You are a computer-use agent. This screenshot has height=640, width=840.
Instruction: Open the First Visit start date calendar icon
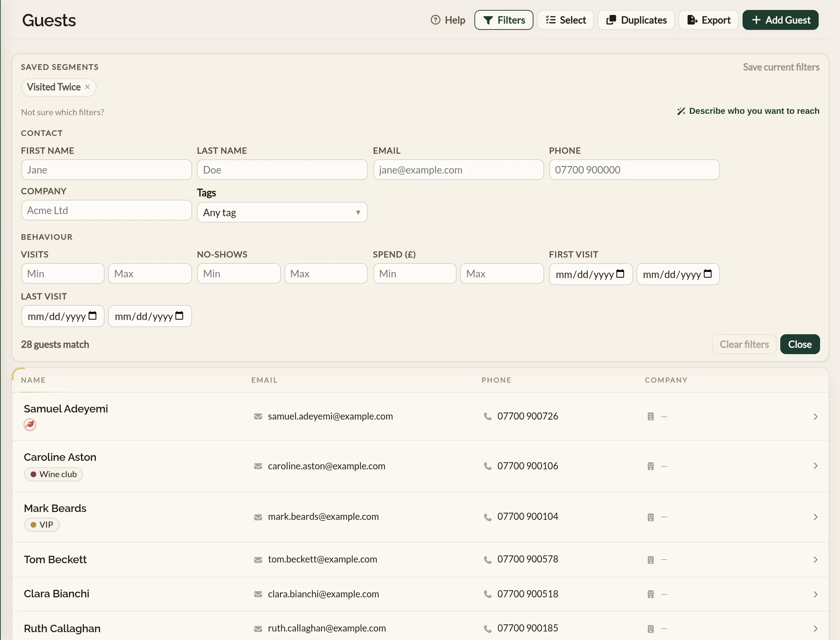[x=620, y=273]
